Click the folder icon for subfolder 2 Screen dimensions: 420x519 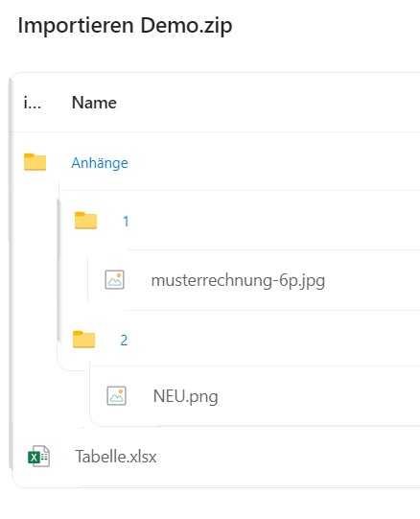tap(83, 340)
